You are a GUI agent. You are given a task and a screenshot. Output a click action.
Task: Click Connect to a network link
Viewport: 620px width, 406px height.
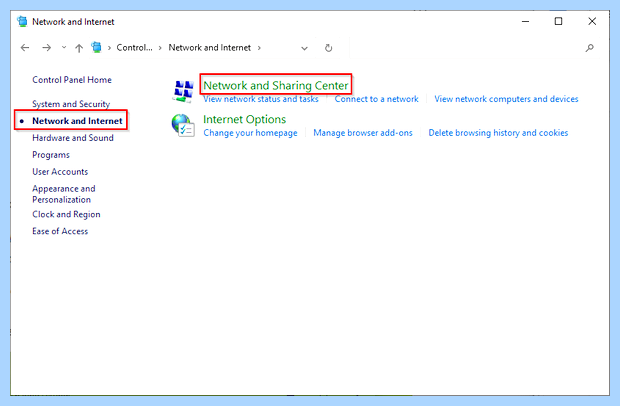tap(376, 99)
